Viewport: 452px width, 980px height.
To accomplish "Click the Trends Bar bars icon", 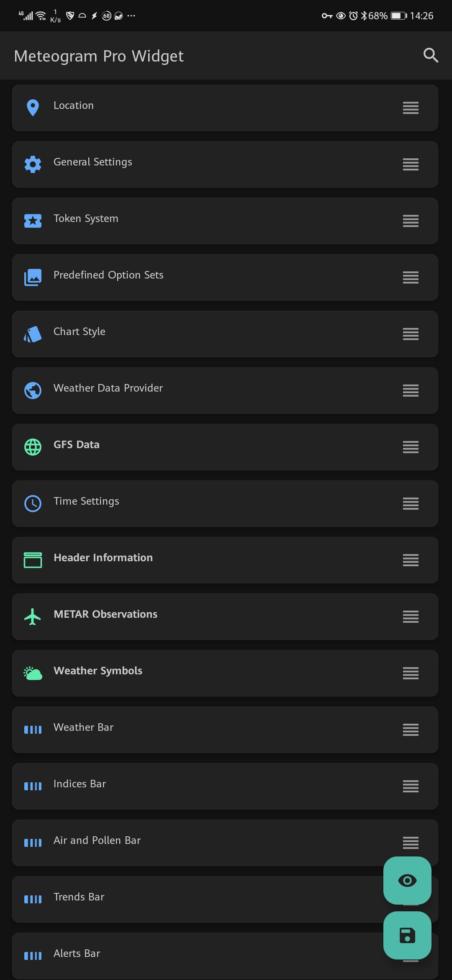I will pyautogui.click(x=33, y=899).
